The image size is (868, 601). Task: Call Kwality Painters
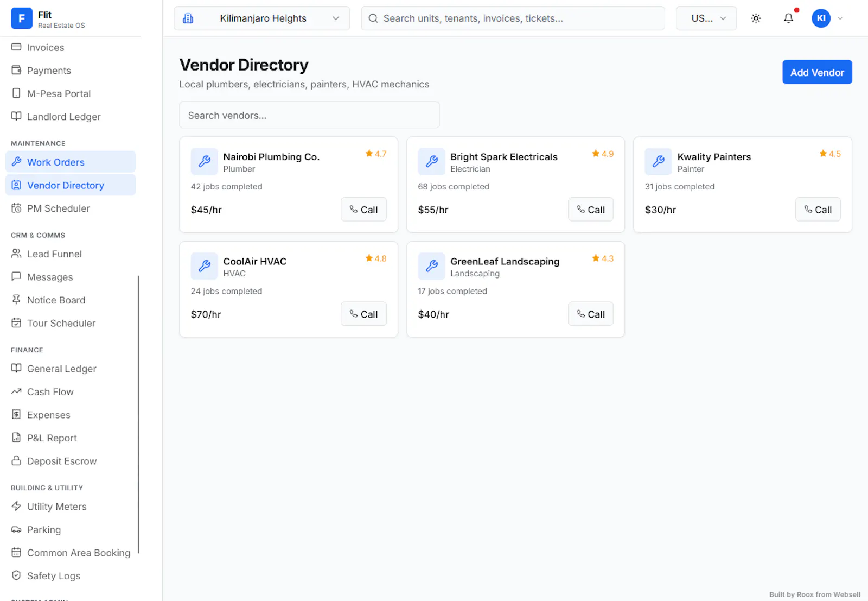pyautogui.click(x=818, y=209)
